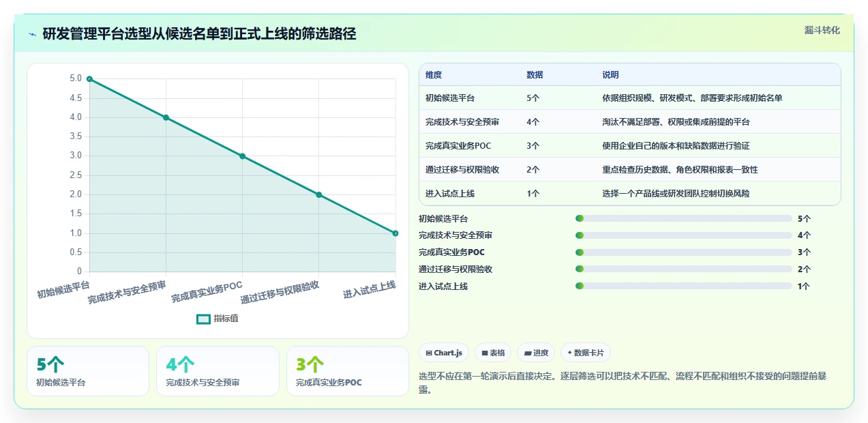Click the description 淘汰不满足部署、权限或集成前提的平台
Image resolution: width=868 pixels, height=423 pixels.
pos(676,122)
